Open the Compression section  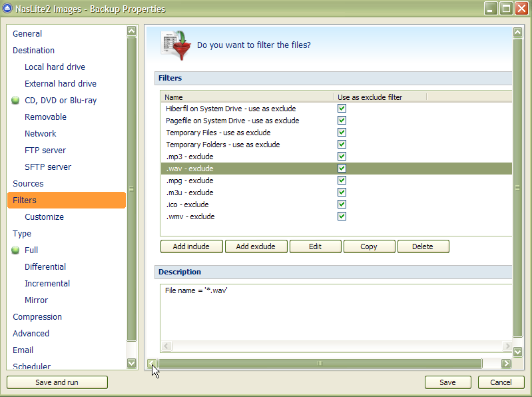pos(37,317)
